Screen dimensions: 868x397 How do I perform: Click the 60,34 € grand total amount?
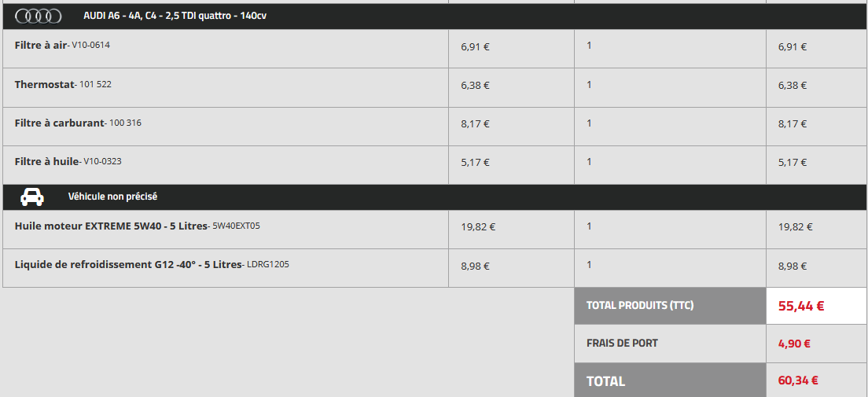798,380
